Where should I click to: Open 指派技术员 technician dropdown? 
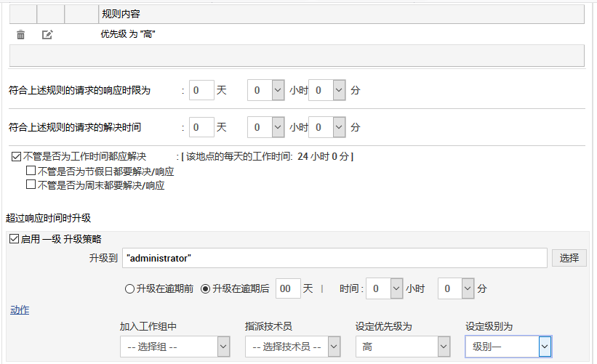click(292, 347)
